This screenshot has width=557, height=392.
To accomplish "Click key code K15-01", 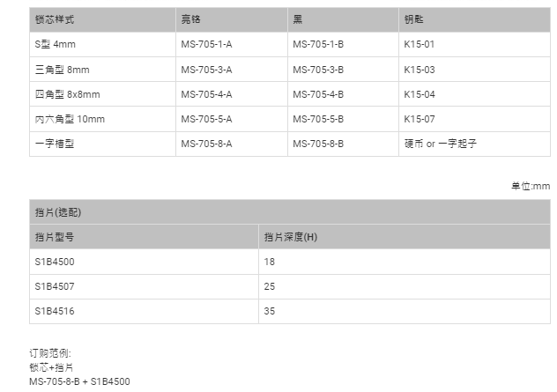I will tap(420, 44).
